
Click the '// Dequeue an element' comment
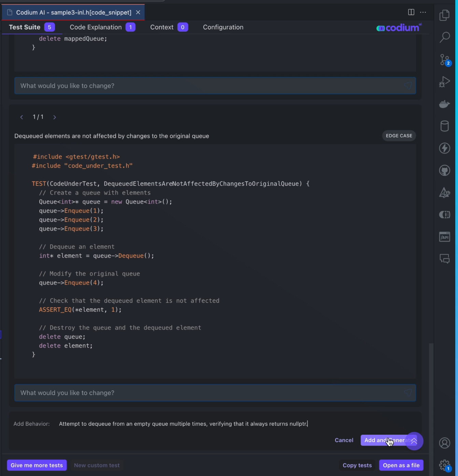tap(77, 247)
